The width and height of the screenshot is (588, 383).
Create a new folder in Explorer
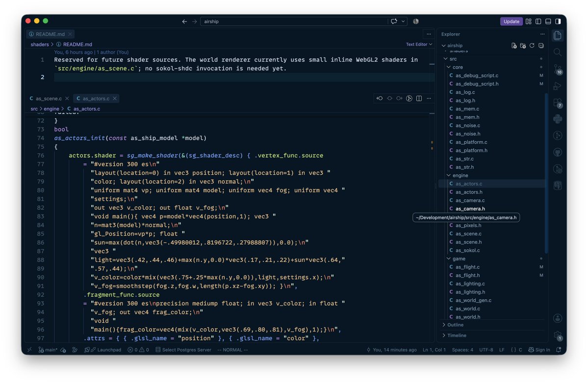pyautogui.click(x=523, y=46)
